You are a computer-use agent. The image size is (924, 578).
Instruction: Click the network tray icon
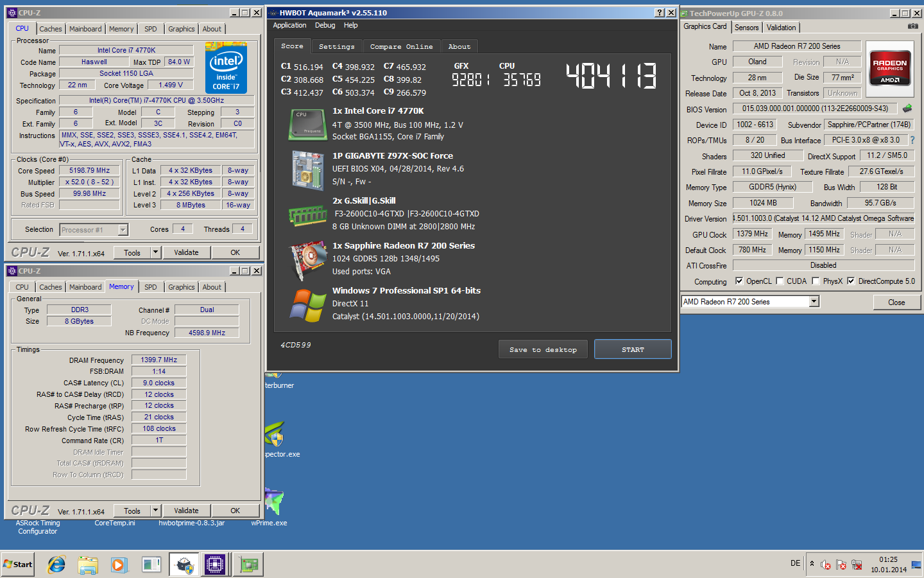857,565
